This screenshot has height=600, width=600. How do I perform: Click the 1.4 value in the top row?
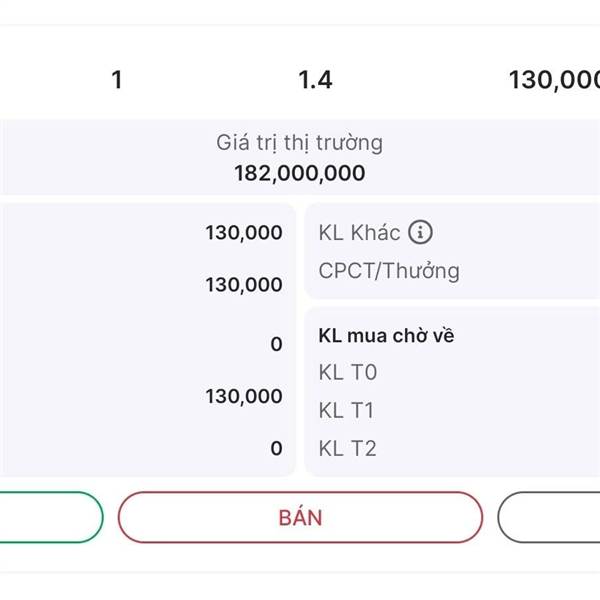click(315, 80)
